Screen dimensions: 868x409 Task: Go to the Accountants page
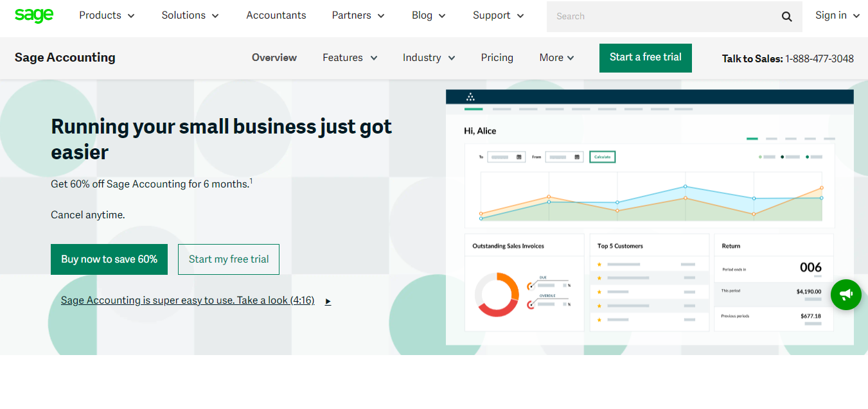276,15
